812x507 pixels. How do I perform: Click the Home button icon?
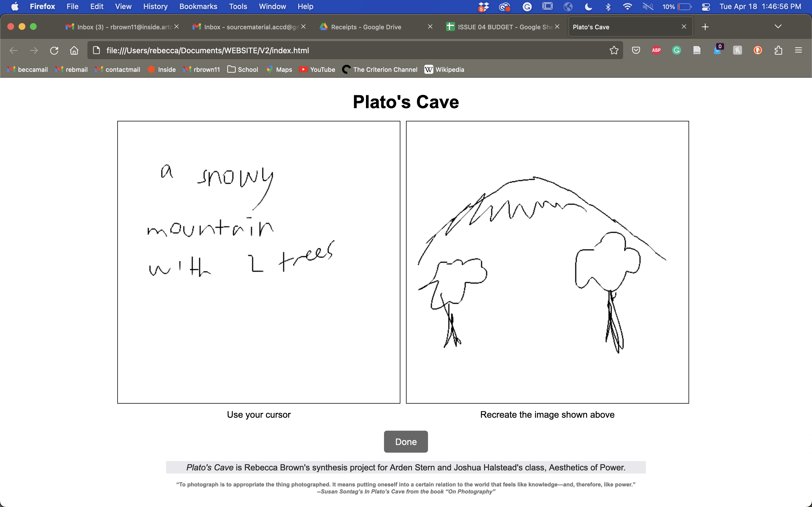[74, 50]
